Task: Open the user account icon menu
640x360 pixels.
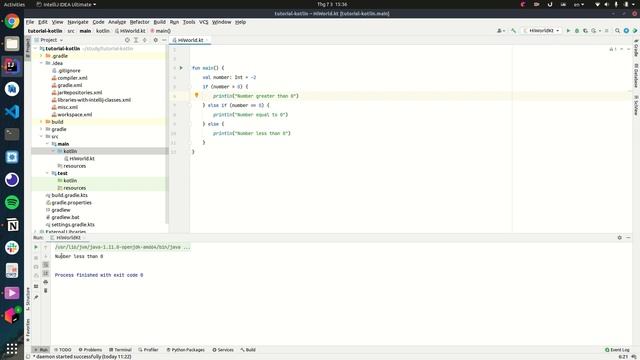Action: [x=500, y=31]
